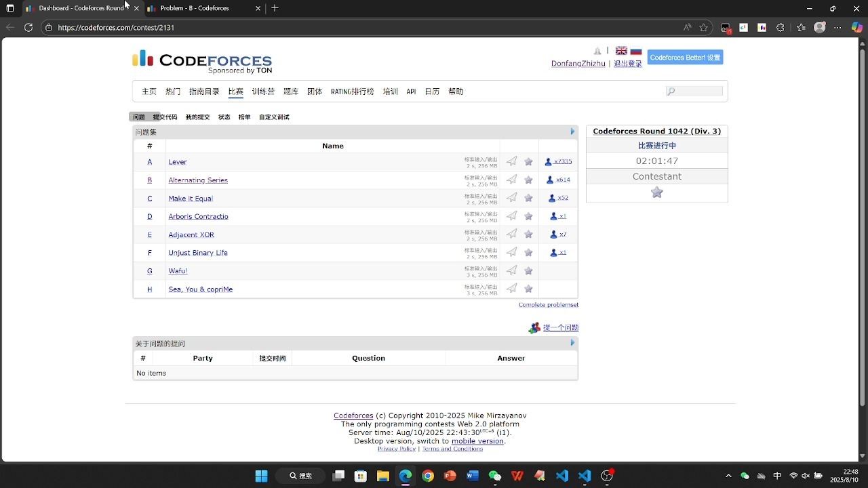Favorite the Lever problem with its star
Viewport: 868px width, 488px height.
click(x=529, y=161)
